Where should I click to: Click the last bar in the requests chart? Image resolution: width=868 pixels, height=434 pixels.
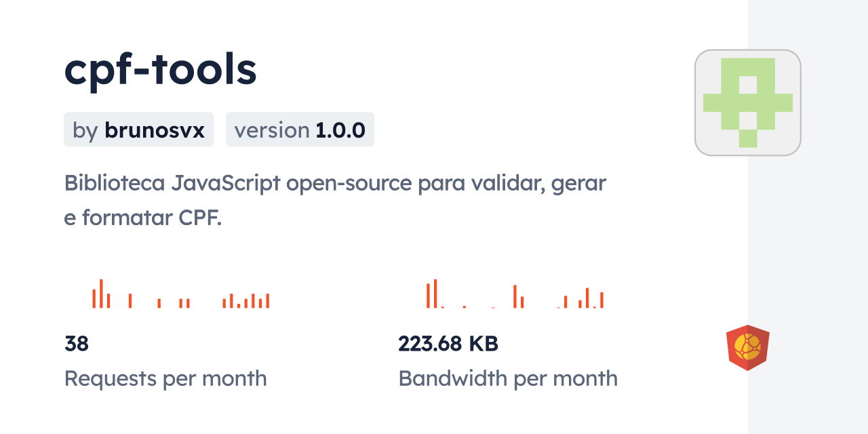268,300
